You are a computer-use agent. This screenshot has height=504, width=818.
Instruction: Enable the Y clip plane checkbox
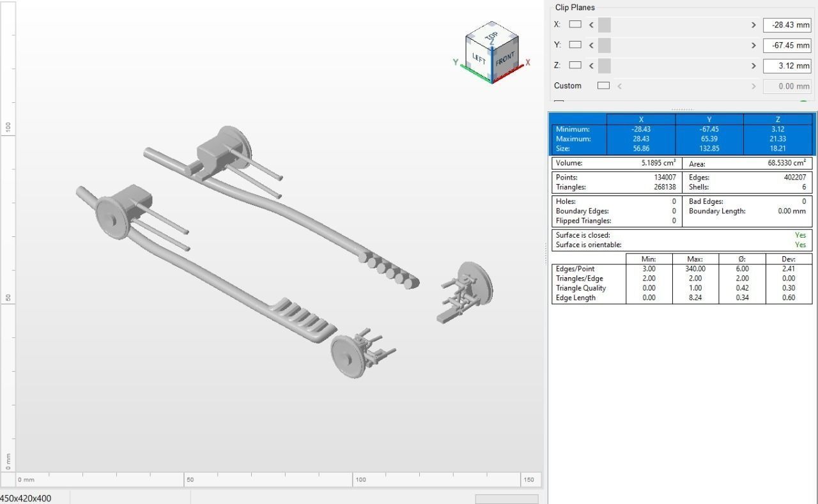pos(575,45)
